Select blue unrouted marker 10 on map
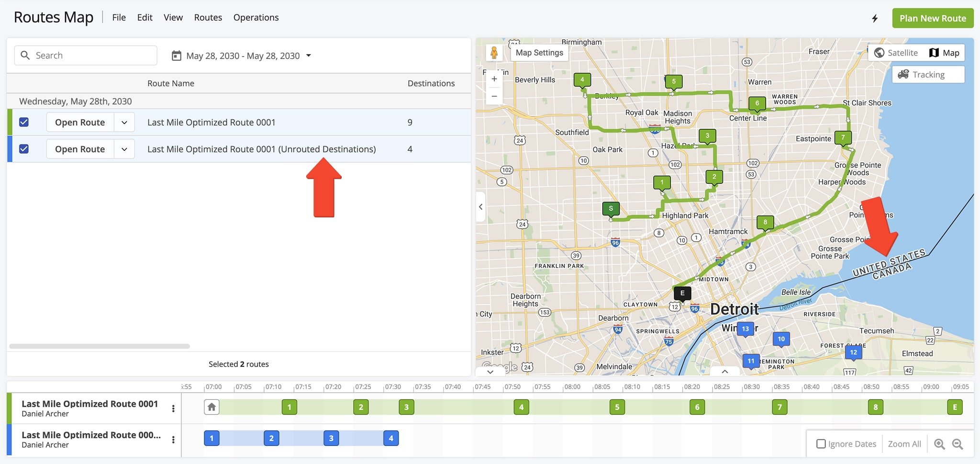This screenshot has height=464, width=980. pyautogui.click(x=781, y=339)
